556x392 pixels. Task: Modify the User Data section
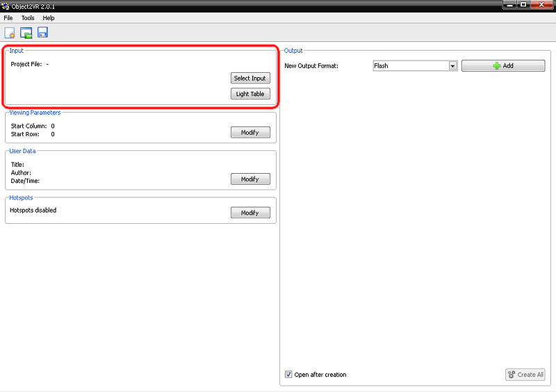[x=250, y=179]
